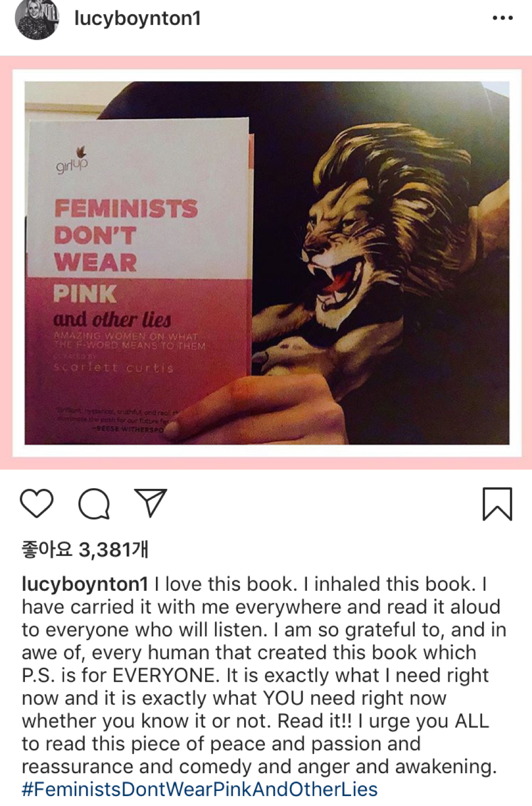Open comments via the speech bubble icon
Viewport: 532px width, 806px height.
94,504
